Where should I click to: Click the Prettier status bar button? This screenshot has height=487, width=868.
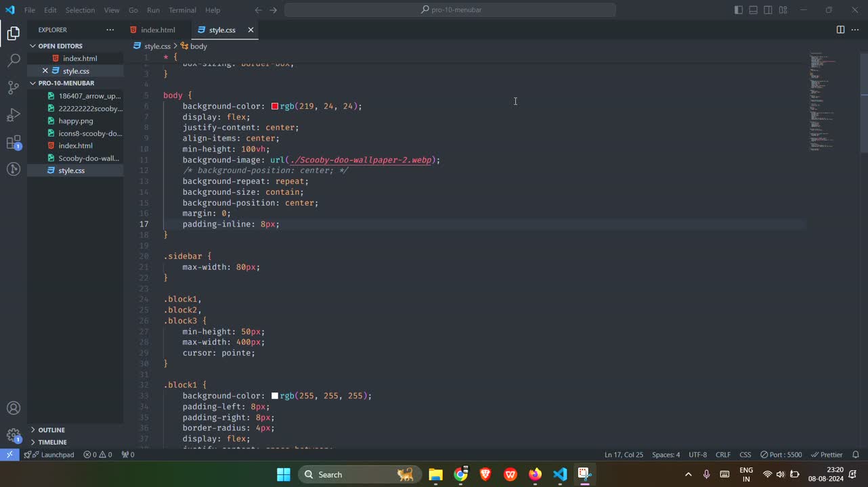tap(827, 455)
